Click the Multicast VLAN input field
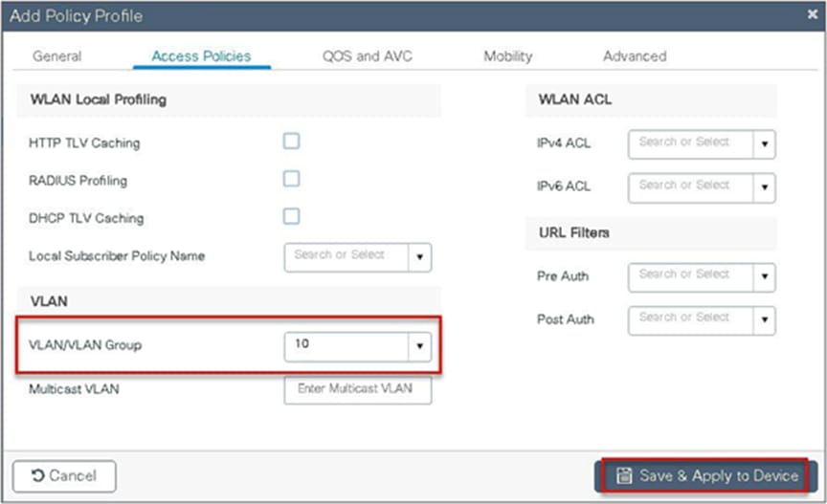The height and width of the screenshot is (504, 827). click(358, 389)
